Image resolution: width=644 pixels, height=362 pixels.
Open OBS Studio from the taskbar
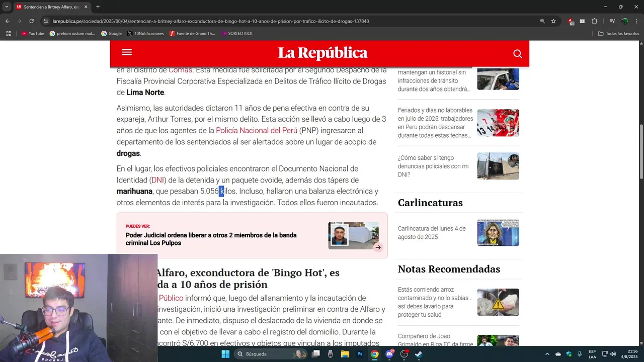(x=404, y=354)
